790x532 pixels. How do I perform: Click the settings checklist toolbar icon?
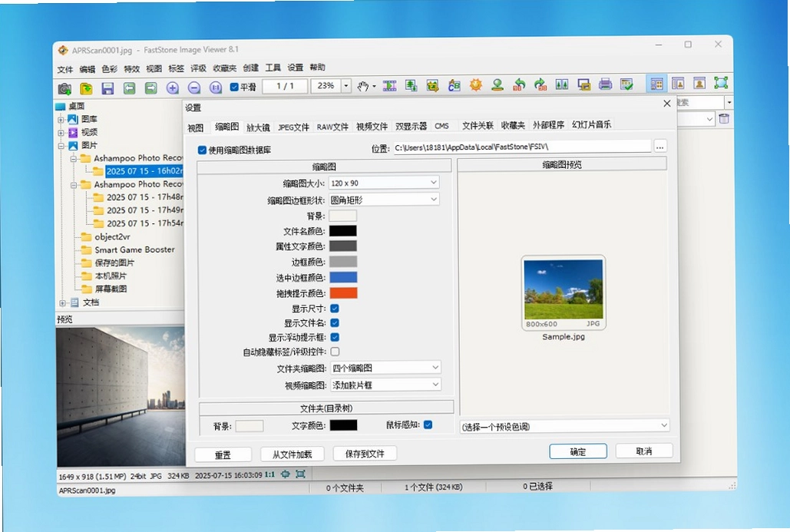click(626, 84)
